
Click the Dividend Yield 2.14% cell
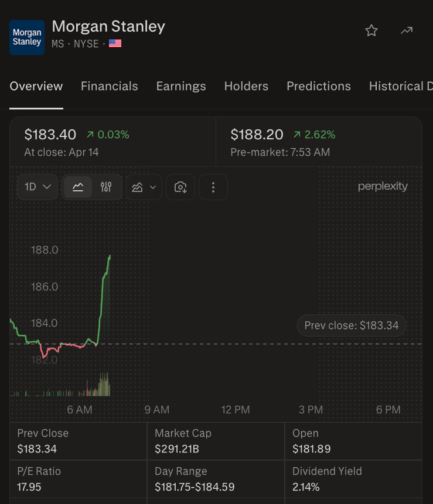353,479
